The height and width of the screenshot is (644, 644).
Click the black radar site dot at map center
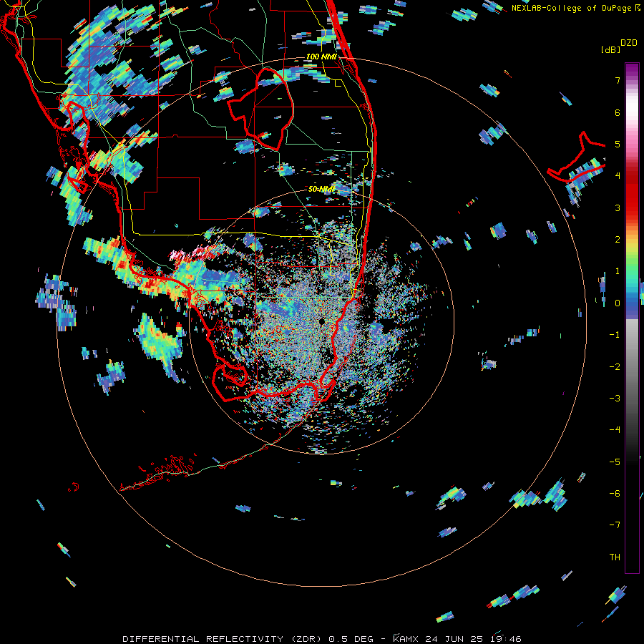(x=322, y=321)
